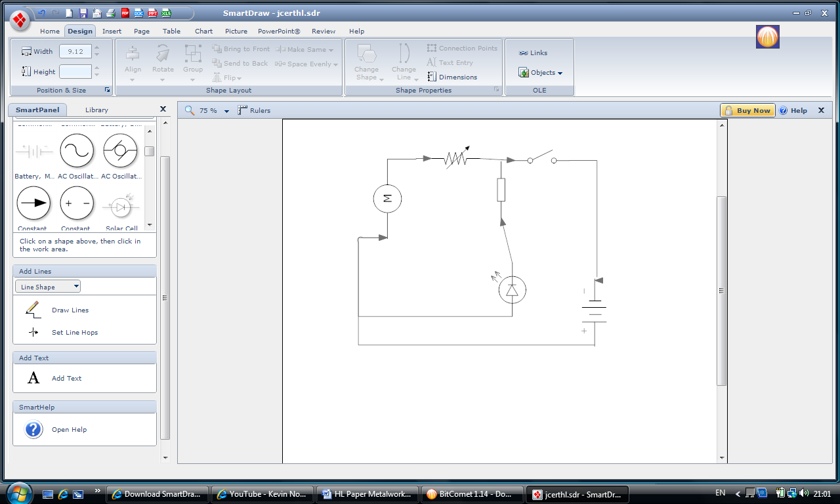Open the Space Evenly dropdown
The height and width of the screenshot is (504, 840).
pos(306,64)
